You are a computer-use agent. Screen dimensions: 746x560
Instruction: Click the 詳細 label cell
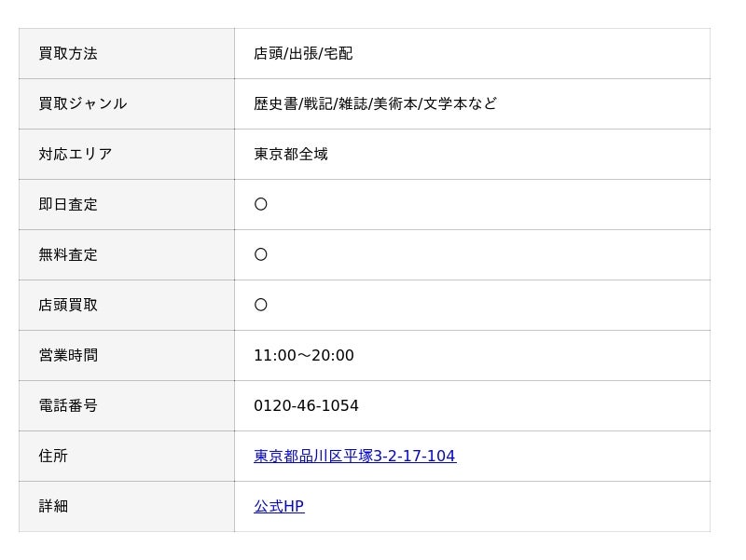click(x=53, y=507)
